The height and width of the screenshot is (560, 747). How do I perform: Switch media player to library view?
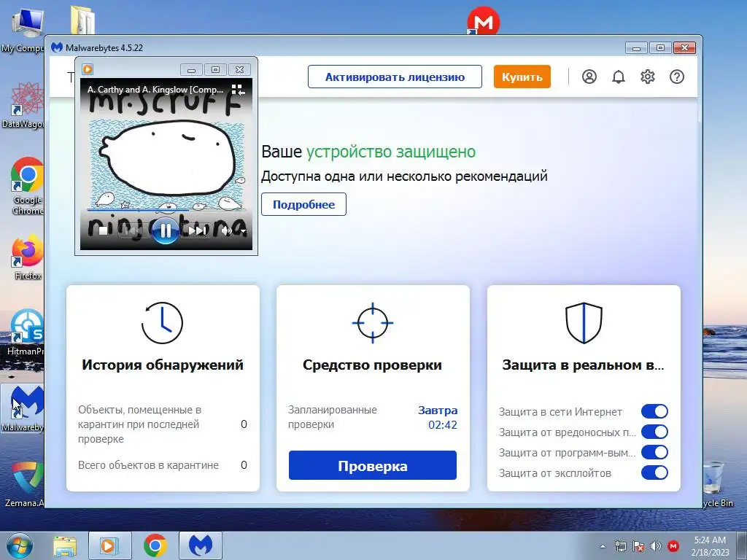tap(238, 90)
